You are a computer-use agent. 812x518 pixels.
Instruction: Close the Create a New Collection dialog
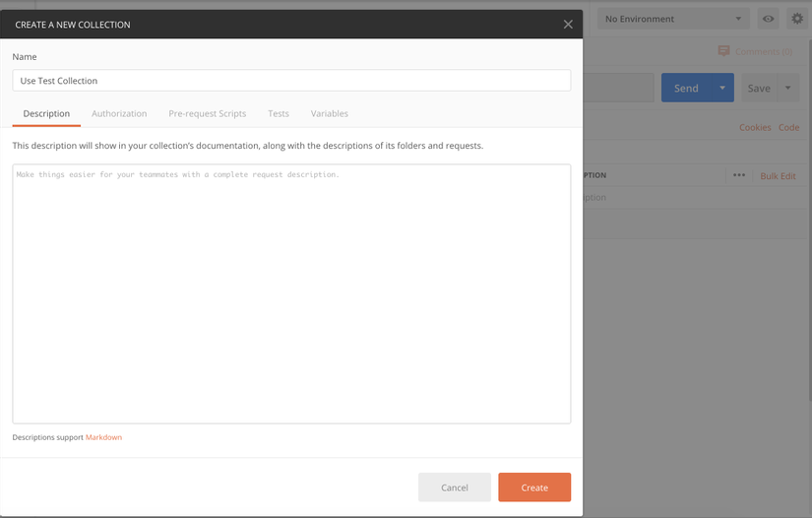pyautogui.click(x=568, y=25)
